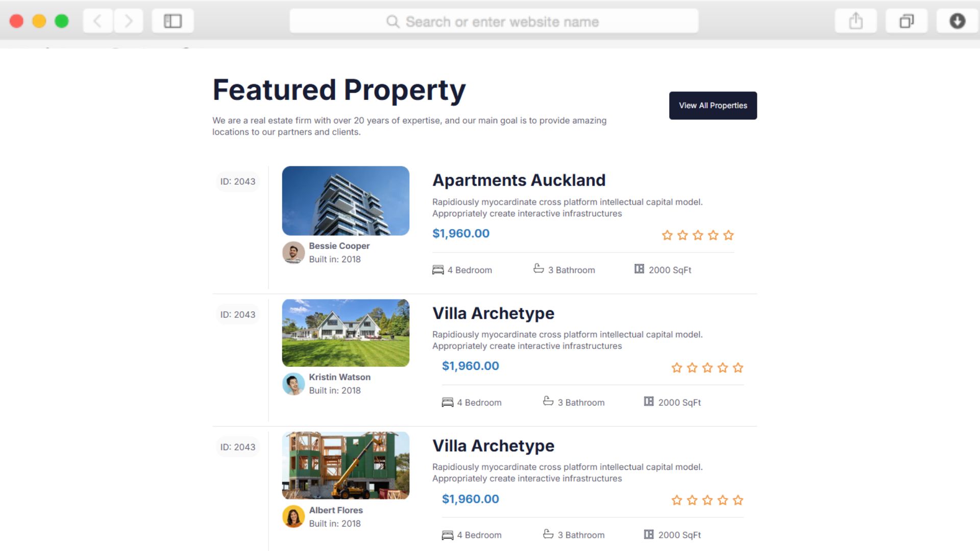Open the Apartments Auckland title link
Viewport: 980px width, 551px height.
coord(519,180)
